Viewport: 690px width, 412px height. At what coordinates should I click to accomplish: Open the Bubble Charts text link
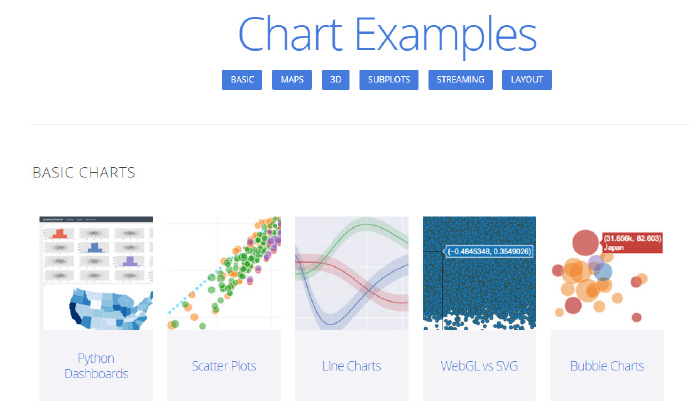607,366
